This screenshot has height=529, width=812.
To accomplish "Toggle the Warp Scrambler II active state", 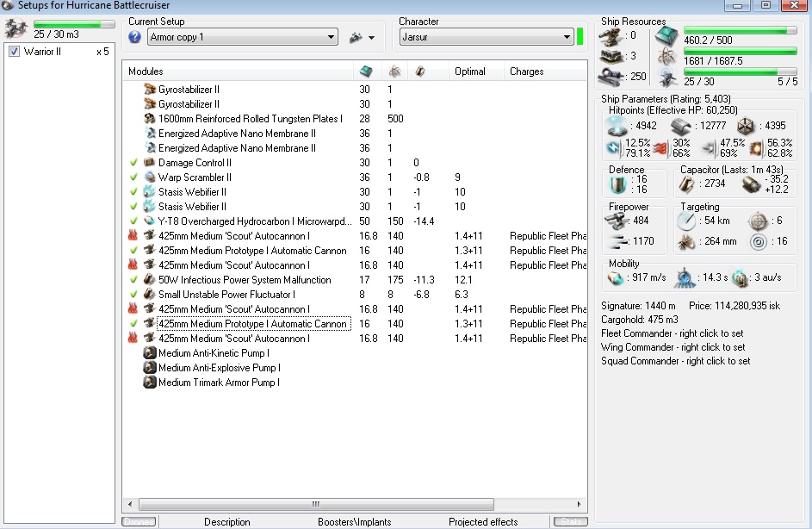I will (x=133, y=177).
